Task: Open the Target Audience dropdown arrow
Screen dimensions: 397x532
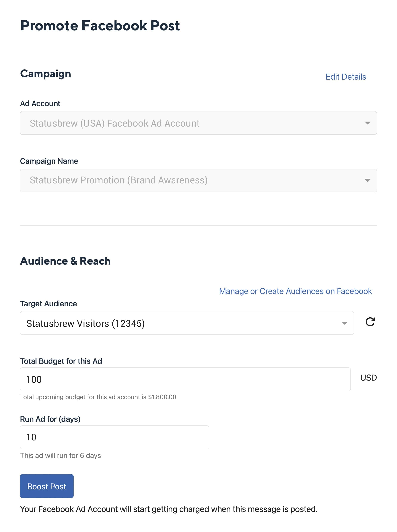Action: tap(344, 323)
